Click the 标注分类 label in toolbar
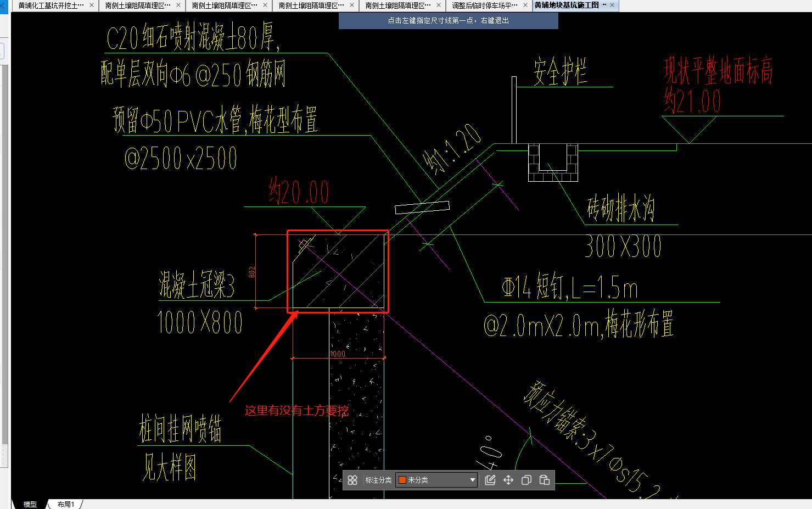812x509 pixels. tap(379, 480)
